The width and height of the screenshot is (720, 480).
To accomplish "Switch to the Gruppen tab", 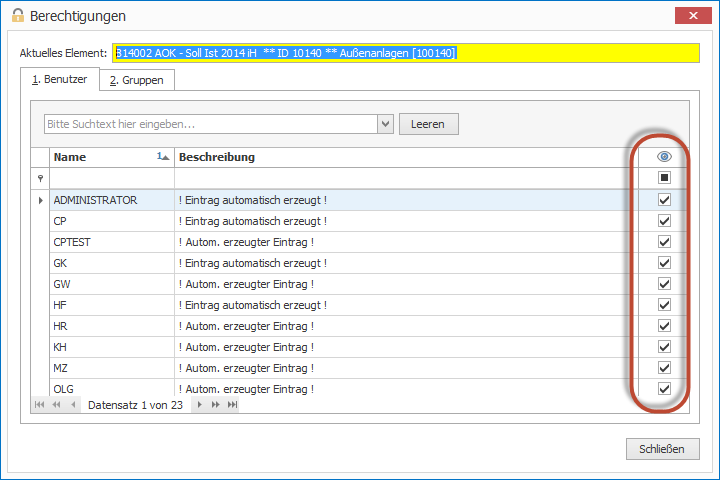I will (138, 79).
